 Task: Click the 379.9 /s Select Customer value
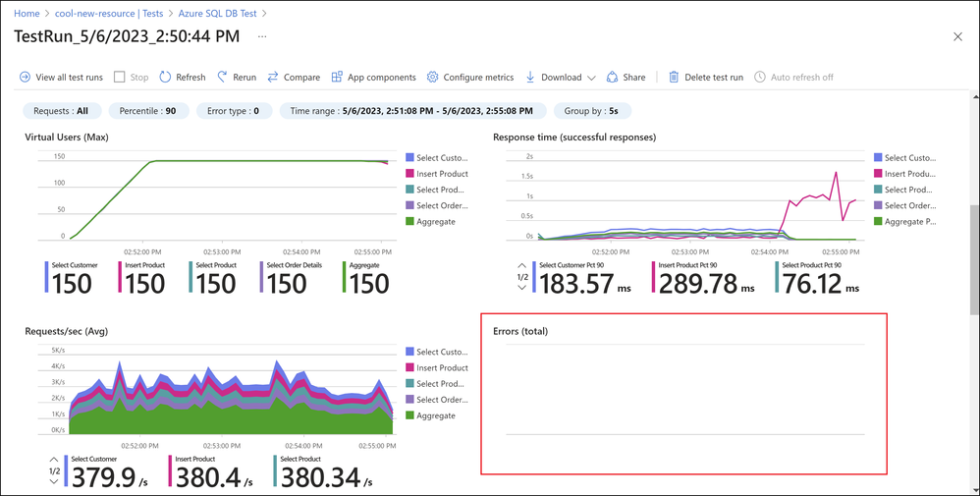(x=110, y=478)
